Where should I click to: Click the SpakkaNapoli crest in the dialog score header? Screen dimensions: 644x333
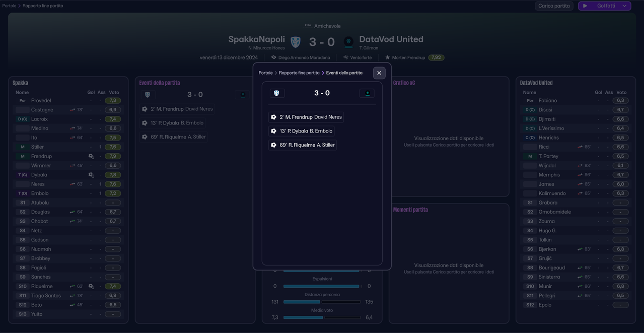277,93
